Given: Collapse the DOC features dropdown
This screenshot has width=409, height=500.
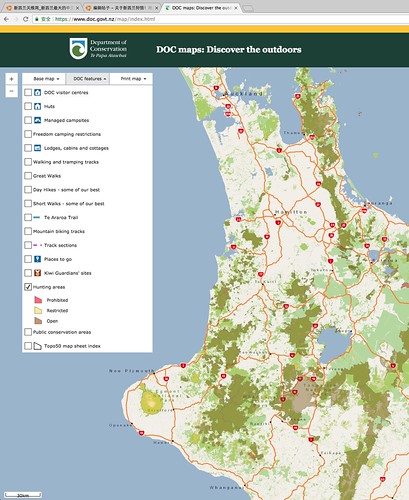Looking at the screenshot, I should click(88, 79).
